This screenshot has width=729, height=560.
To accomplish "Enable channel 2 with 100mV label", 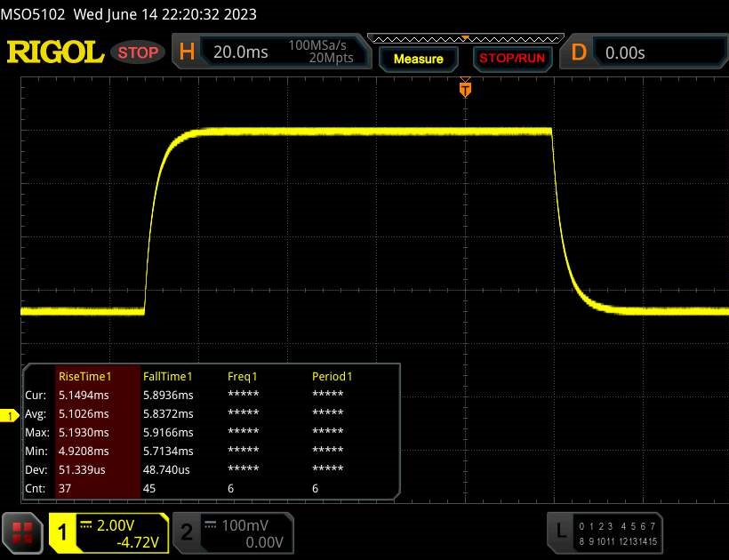I will 231,532.
